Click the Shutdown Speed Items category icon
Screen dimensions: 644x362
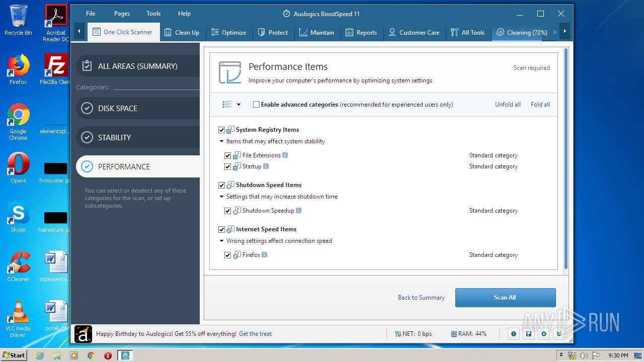(230, 185)
